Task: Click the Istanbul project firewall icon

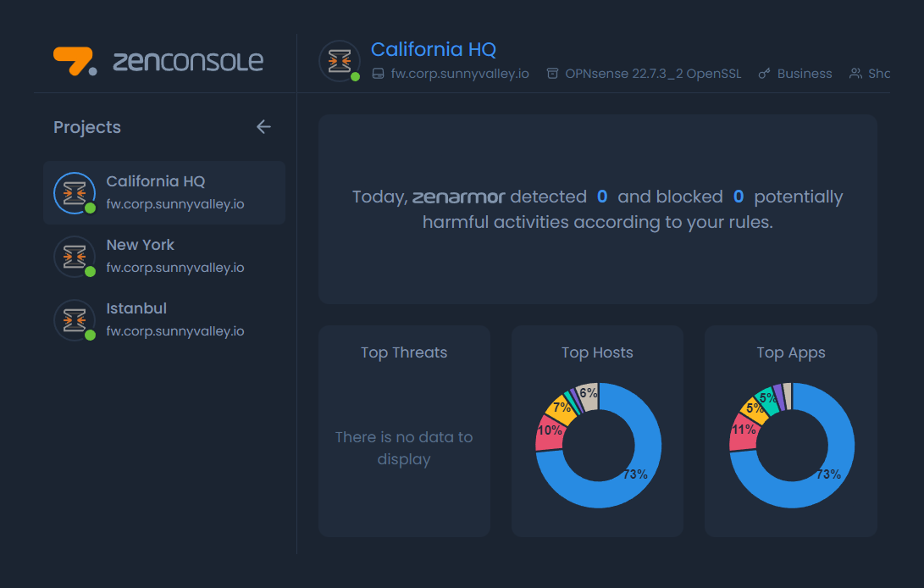Action: click(75, 320)
